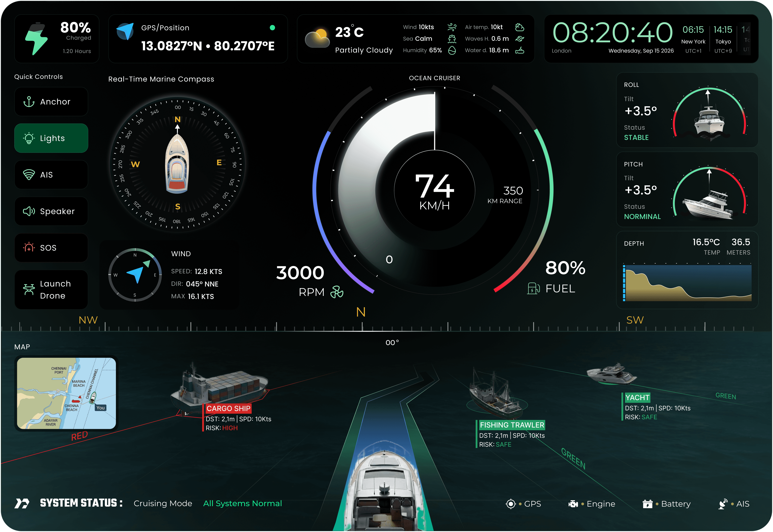Turn on the Speaker control
This screenshot has height=532, width=773.
[51, 211]
